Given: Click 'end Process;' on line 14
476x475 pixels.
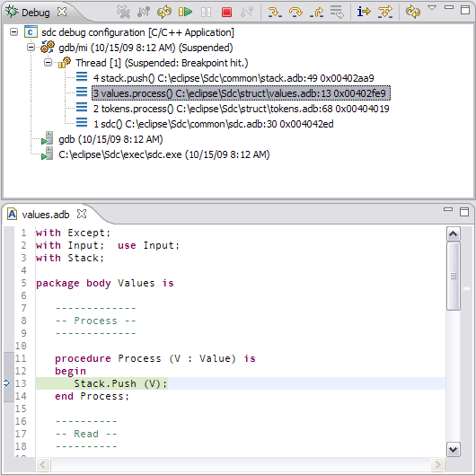Looking at the screenshot, I should (92, 396).
